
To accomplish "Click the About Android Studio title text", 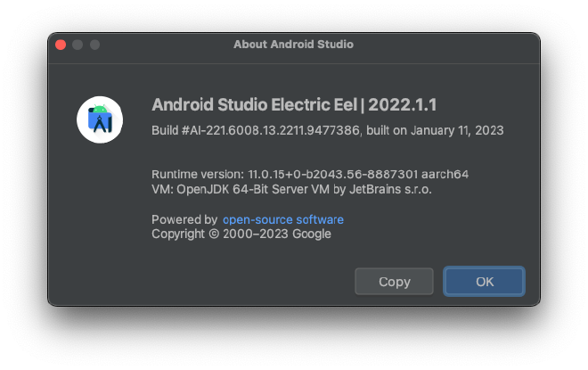I will [x=293, y=44].
